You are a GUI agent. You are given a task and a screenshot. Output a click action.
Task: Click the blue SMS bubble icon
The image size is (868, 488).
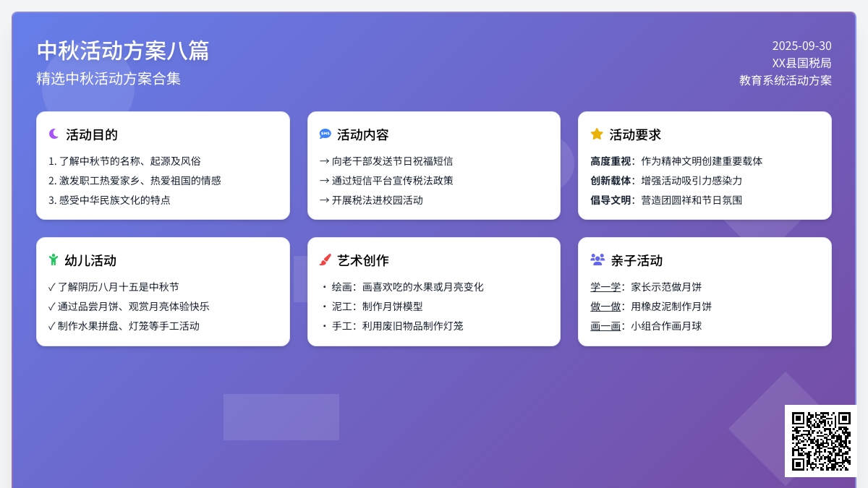coord(325,134)
